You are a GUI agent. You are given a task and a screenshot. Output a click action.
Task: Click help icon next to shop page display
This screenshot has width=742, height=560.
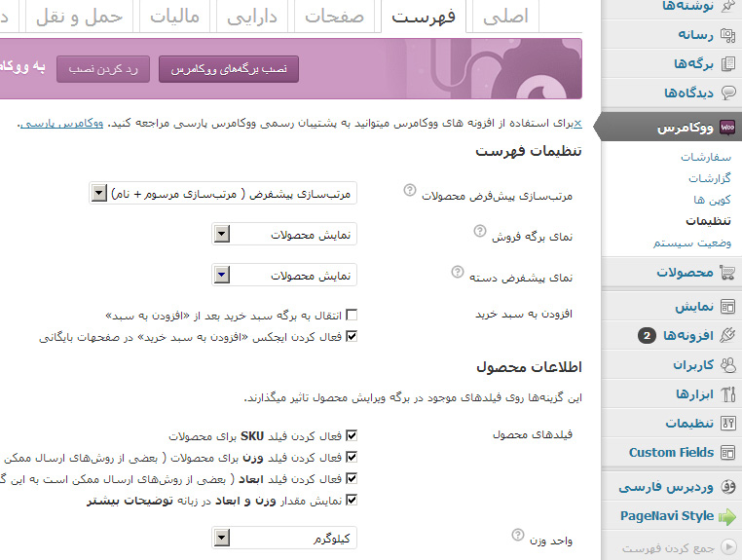[480, 231]
